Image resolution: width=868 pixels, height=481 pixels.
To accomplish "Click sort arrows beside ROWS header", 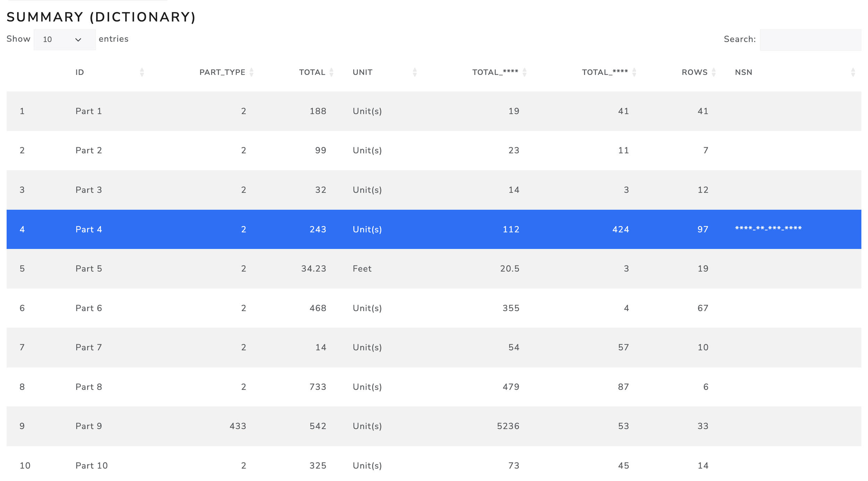I will (713, 72).
